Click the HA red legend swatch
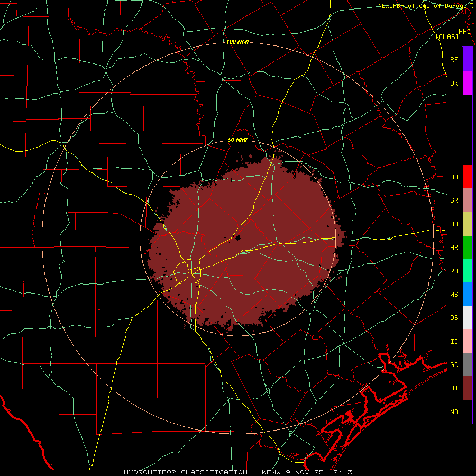Image resolution: width=476 pixels, height=476 pixels. click(467, 177)
